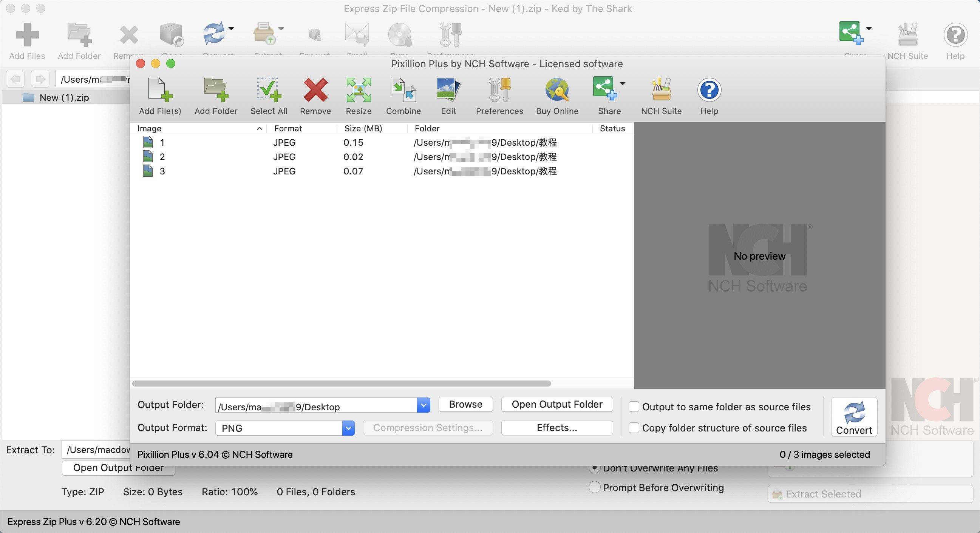Screen dimensions: 980x533
Task: Click the Browse button
Action: click(x=466, y=404)
